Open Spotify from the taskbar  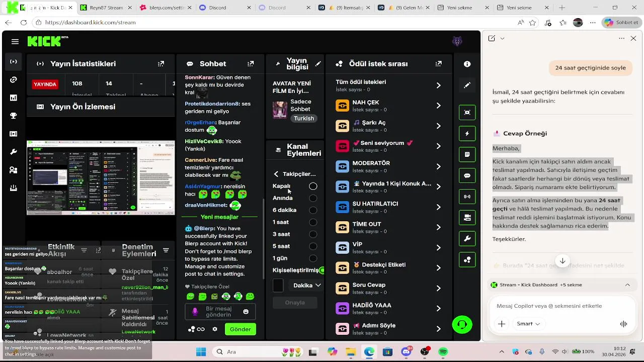(443, 352)
